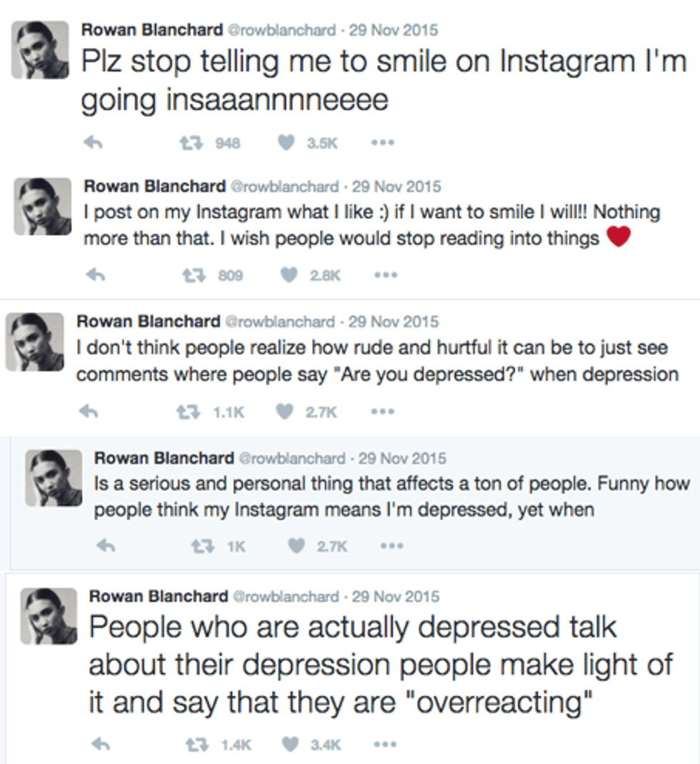The height and width of the screenshot is (764, 700).
Task: Reply to the 'Plz stop telling me' tweet
Action: coord(90,142)
